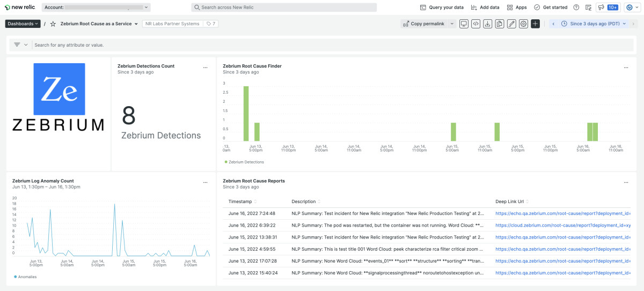Viewport: 644px width, 291px height.
Task: Sort by the Timestamp column
Action: click(243, 202)
